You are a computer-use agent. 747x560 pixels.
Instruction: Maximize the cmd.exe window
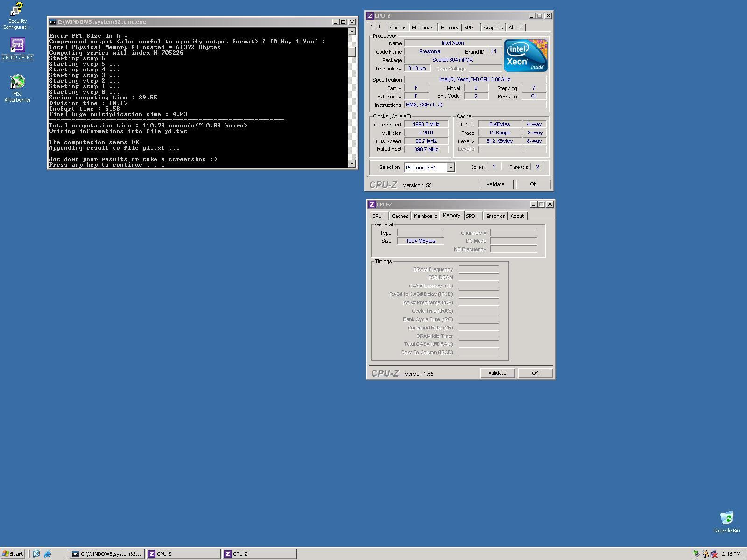(343, 22)
